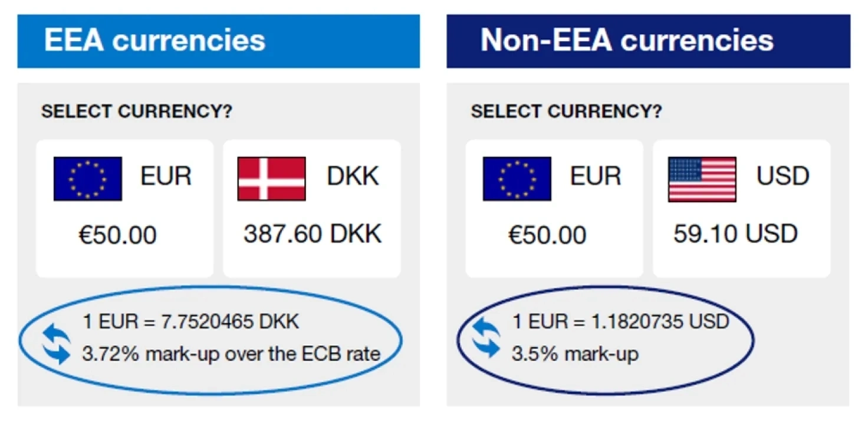
Task: Choose the 59.10 USD amount
Action: tap(735, 234)
